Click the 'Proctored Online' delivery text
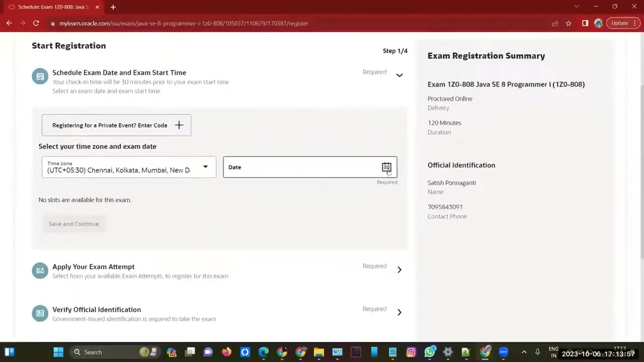Image resolution: width=644 pixels, height=362 pixels. 450,99
